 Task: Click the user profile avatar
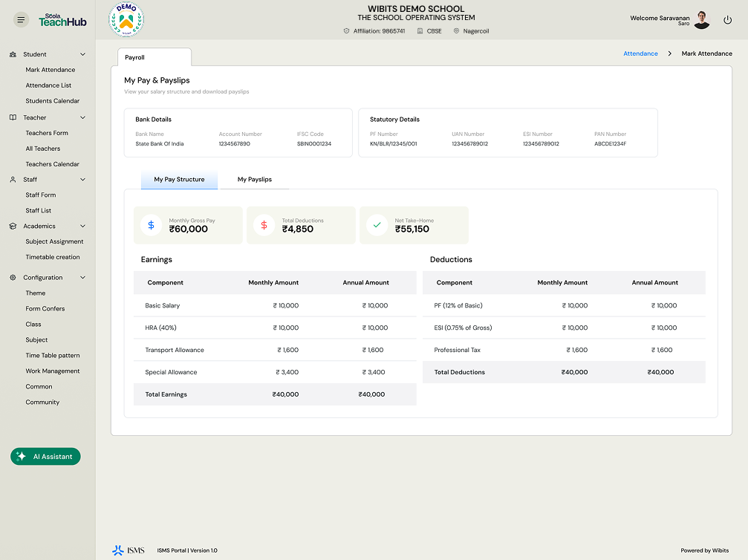point(702,21)
